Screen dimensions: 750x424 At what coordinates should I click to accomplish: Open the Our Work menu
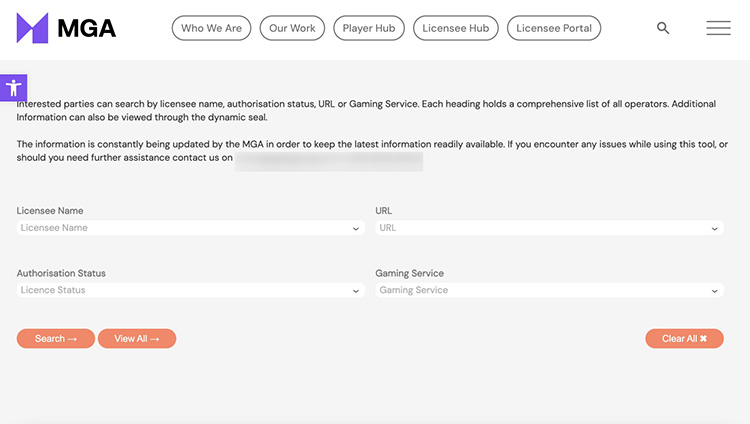click(x=292, y=28)
